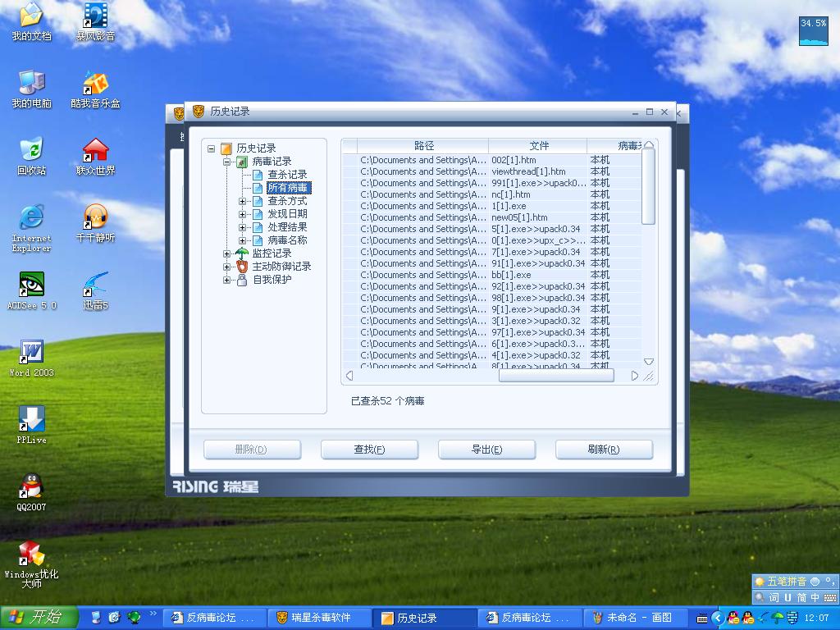Select row with file new05[1].htm
The height and width of the screenshot is (630, 840).
pos(492,217)
